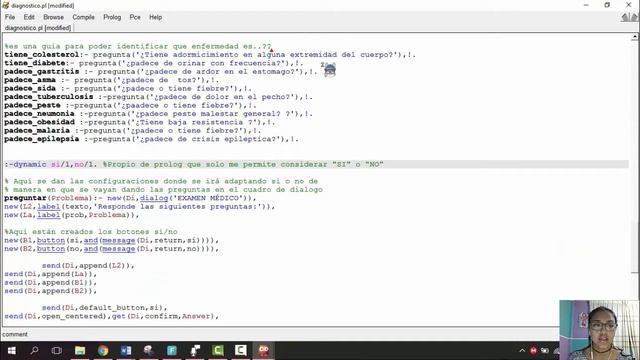The width and height of the screenshot is (640, 360).
Task: Open the Browse menu
Action: point(53,17)
